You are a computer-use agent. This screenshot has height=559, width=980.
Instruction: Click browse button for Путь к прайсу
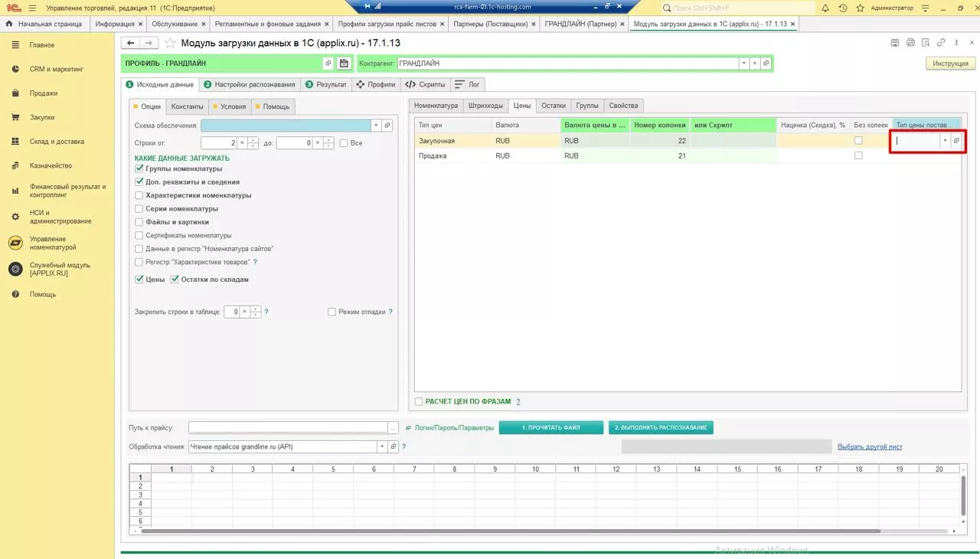pos(393,428)
